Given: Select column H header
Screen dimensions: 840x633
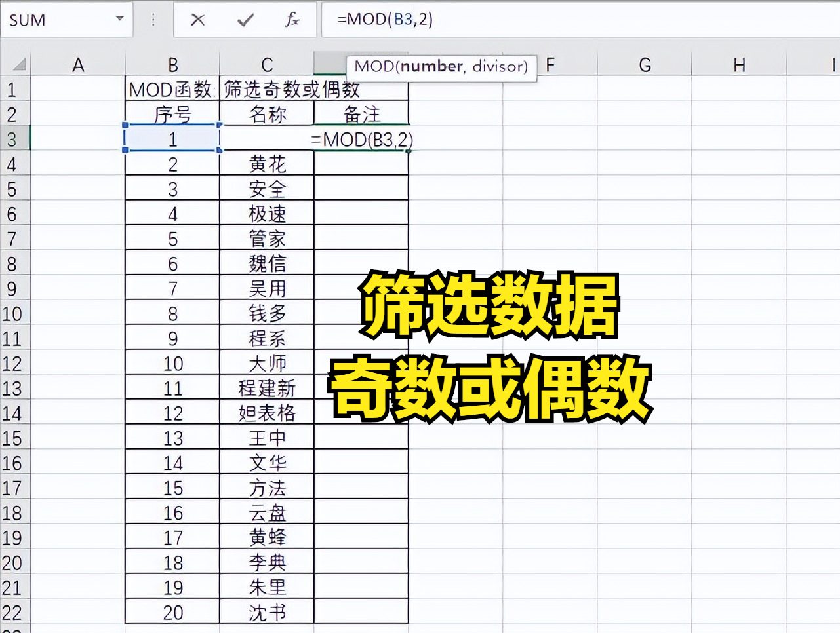Looking at the screenshot, I should (739, 64).
